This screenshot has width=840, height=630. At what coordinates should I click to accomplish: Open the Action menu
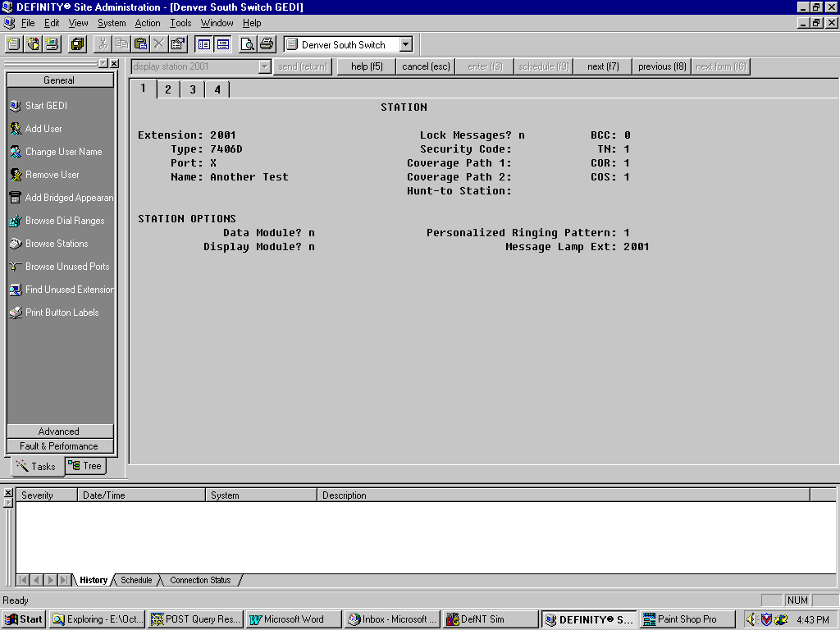[x=148, y=23]
